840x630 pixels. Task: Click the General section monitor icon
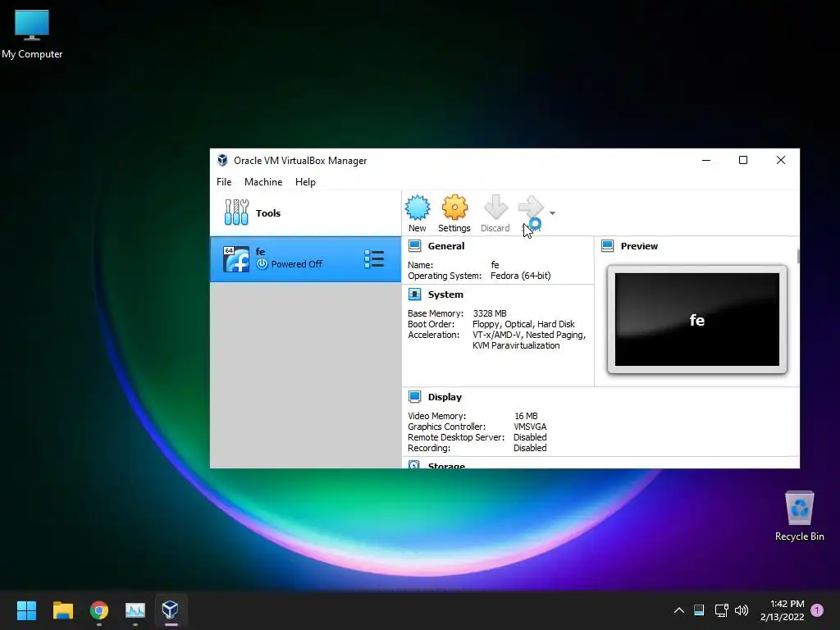tap(414, 246)
